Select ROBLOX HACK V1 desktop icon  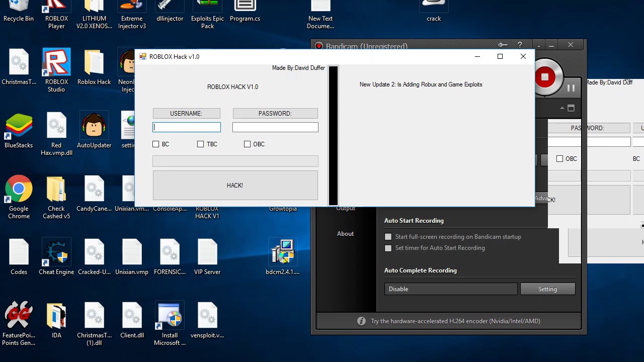[x=207, y=213]
